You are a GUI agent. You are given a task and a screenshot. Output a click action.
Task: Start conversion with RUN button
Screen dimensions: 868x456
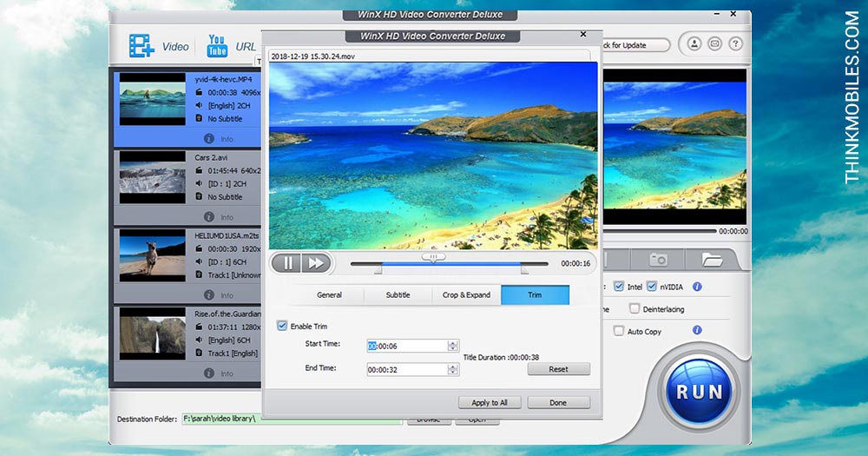click(699, 393)
